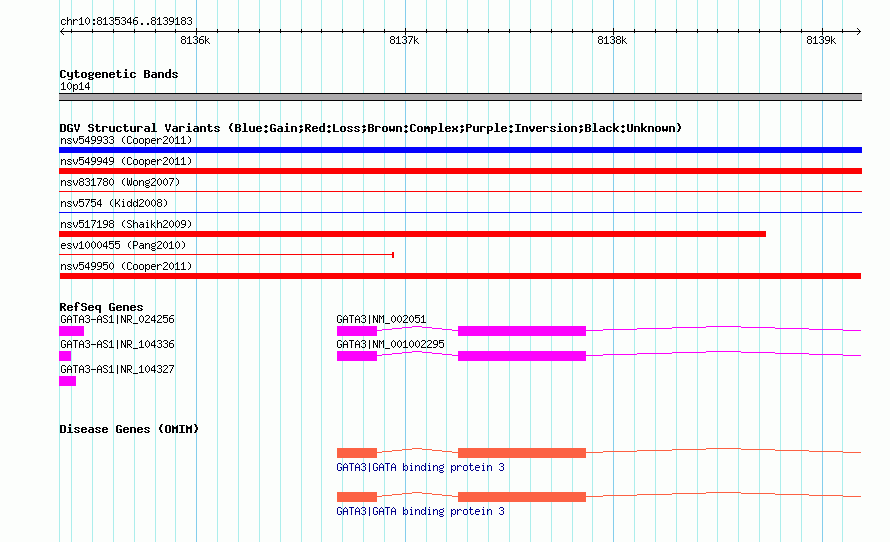Open the GATA3|NM_002051 transcript label

point(381,320)
